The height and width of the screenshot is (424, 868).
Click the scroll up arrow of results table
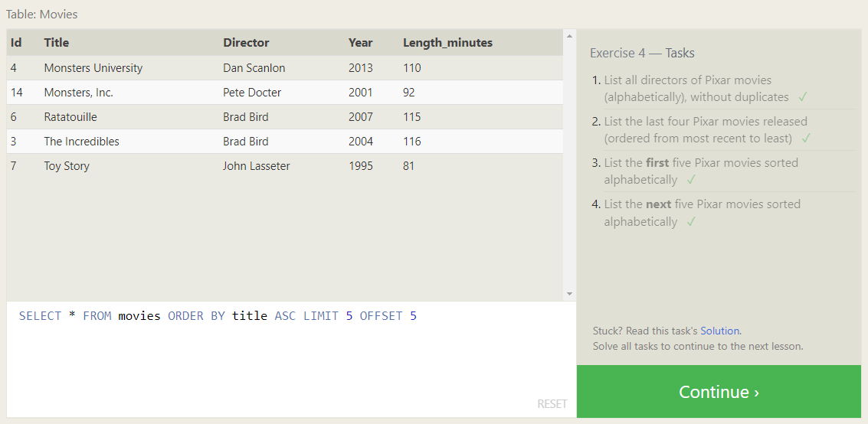[x=569, y=37]
